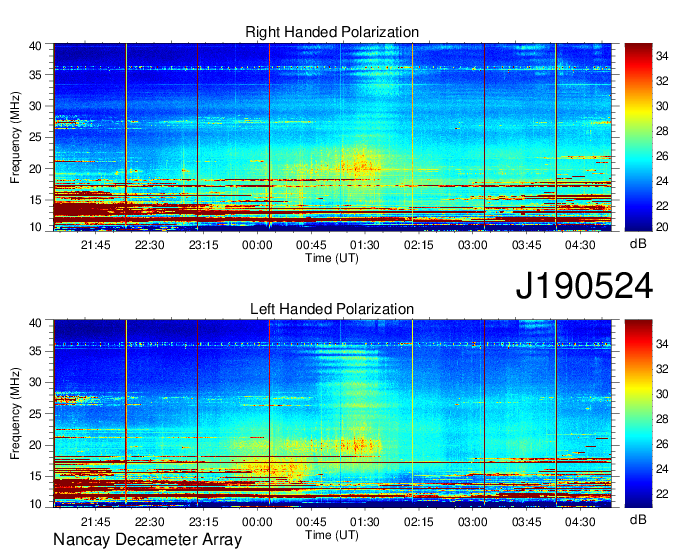Click the 35 frequency tick of bottom plot
The image size is (680, 552).
pyautogui.click(x=36, y=351)
